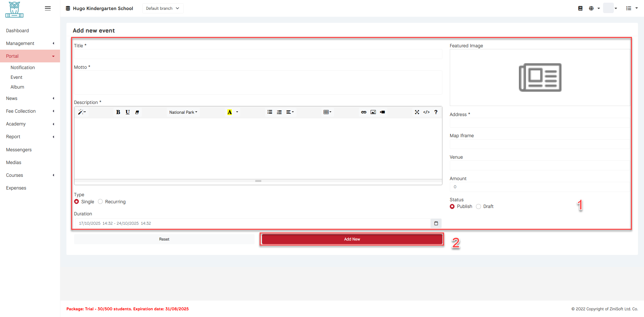
Task: Insert a link in description
Action: pos(364,112)
